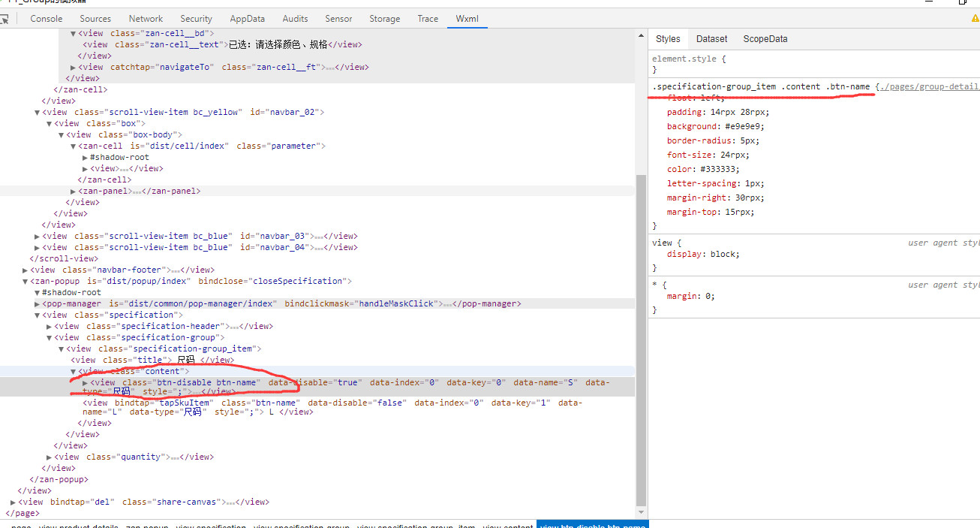Expand the navbar-footer view node
The image size is (980, 528).
click(x=26, y=270)
